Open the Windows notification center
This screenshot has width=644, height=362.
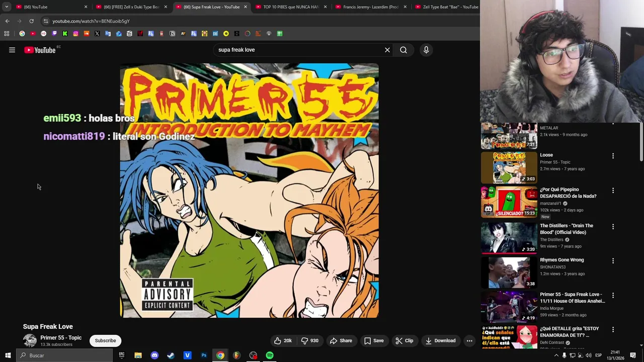[x=633, y=355]
